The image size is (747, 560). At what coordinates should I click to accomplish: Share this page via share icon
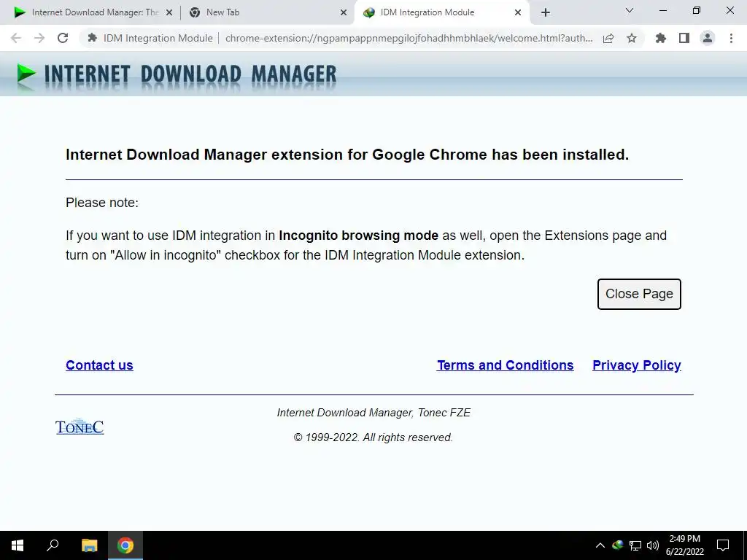click(608, 38)
